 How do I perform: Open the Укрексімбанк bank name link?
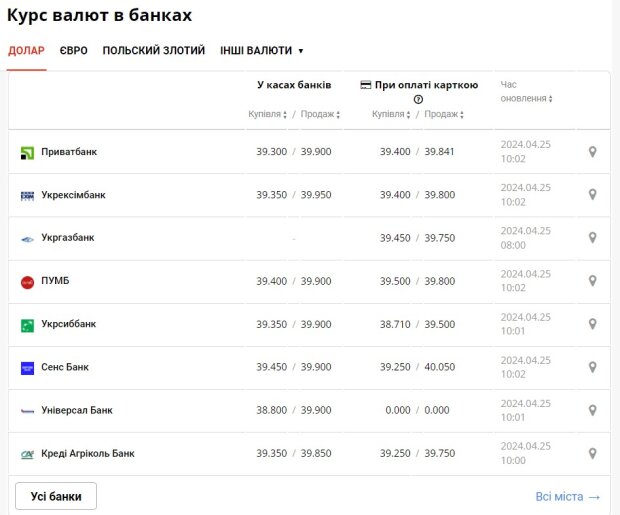[73, 195]
